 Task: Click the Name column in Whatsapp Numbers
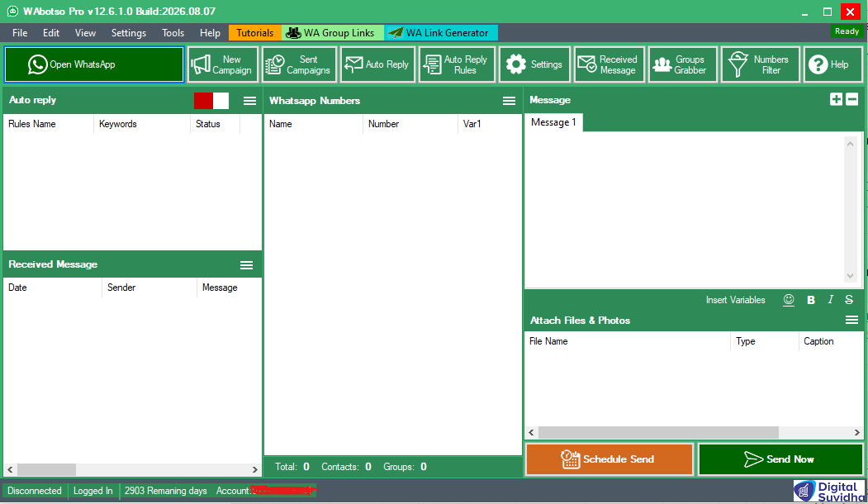(x=313, y=124)
